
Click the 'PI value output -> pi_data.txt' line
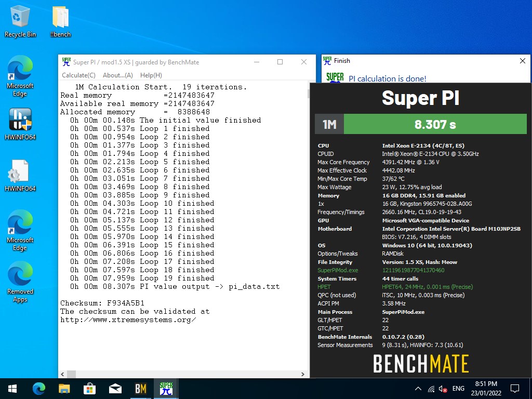(175, 286)
